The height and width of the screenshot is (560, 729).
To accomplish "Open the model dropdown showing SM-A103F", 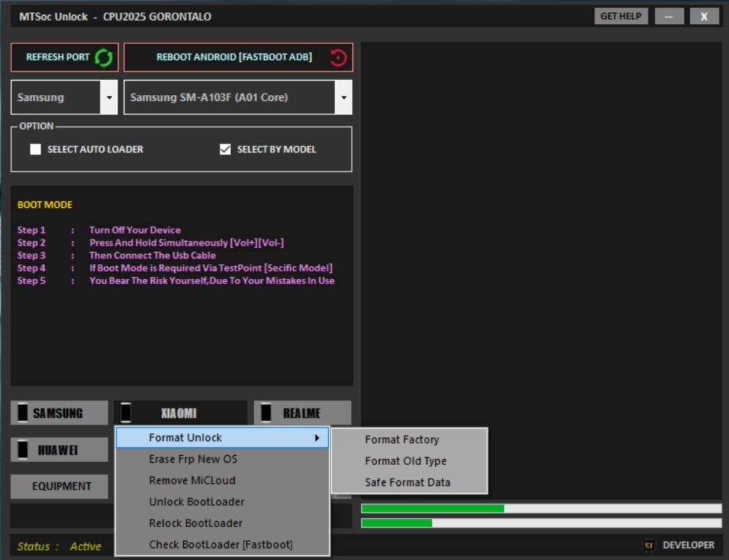I will 343,96.
